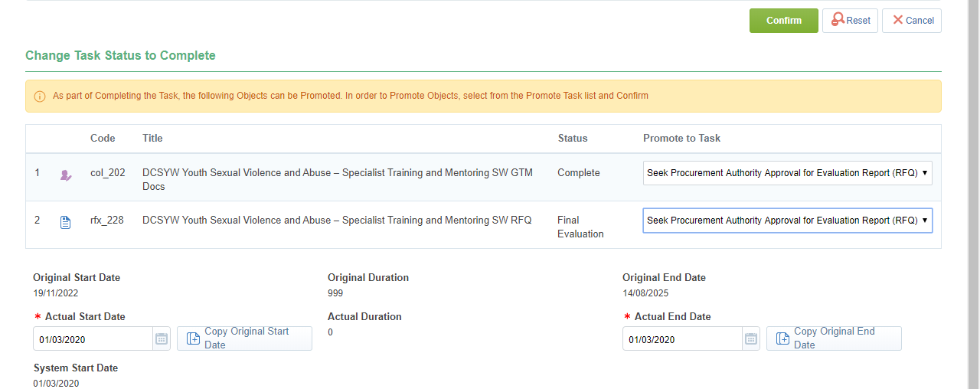This screenshot has height=389, width=980.
Task: Click the document icon beside rfx_228
Action: [66, 223]
